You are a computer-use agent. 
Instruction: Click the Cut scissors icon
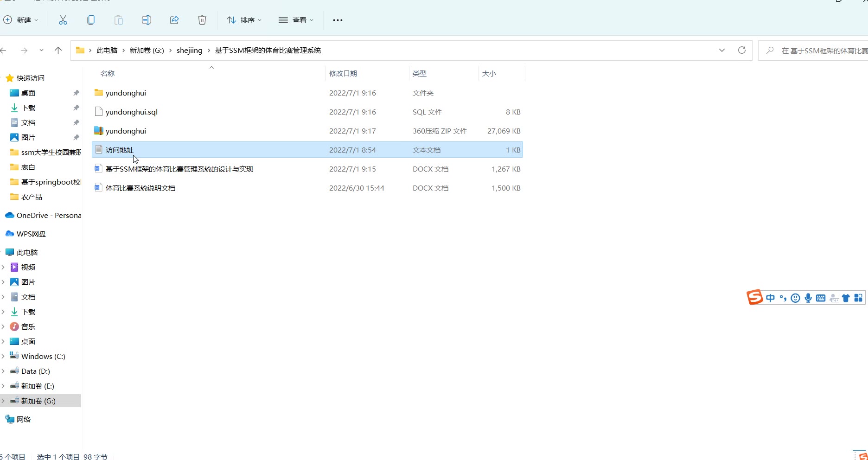(x=63, y=20)
